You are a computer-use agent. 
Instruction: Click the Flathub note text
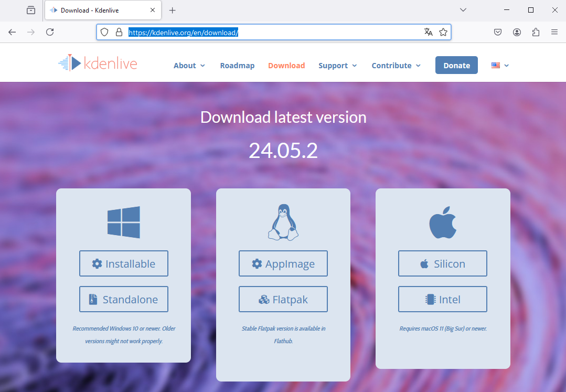point(283,335)
